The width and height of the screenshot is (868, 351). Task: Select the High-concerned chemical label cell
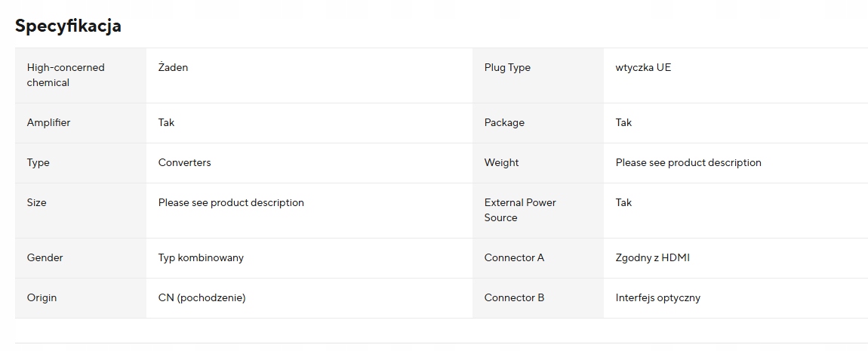click(x=66, y=75)
